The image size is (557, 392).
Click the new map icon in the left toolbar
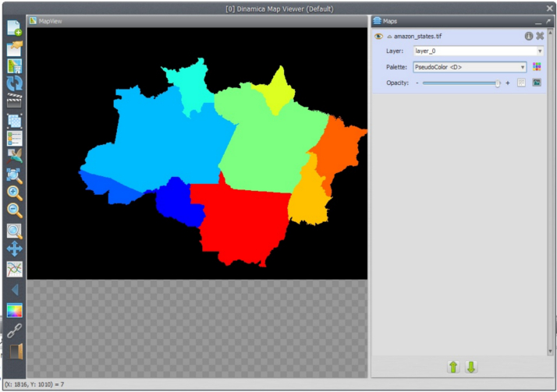coord(14,28)
